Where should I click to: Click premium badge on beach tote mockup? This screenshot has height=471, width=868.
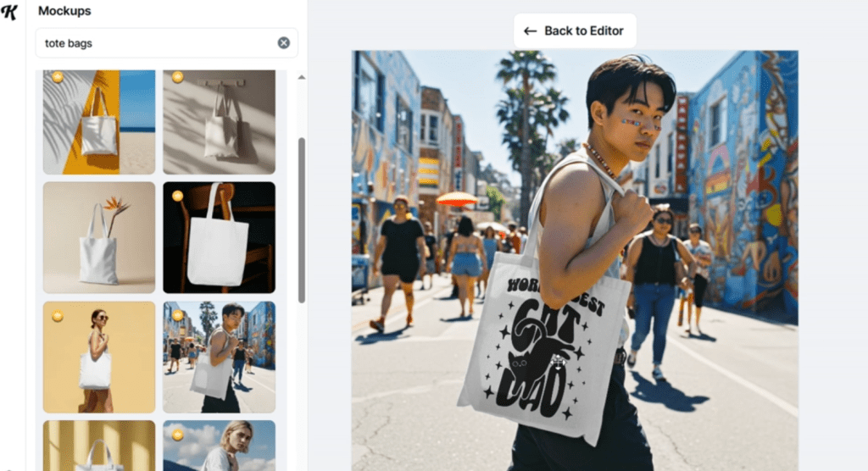[x=58, y=77]
